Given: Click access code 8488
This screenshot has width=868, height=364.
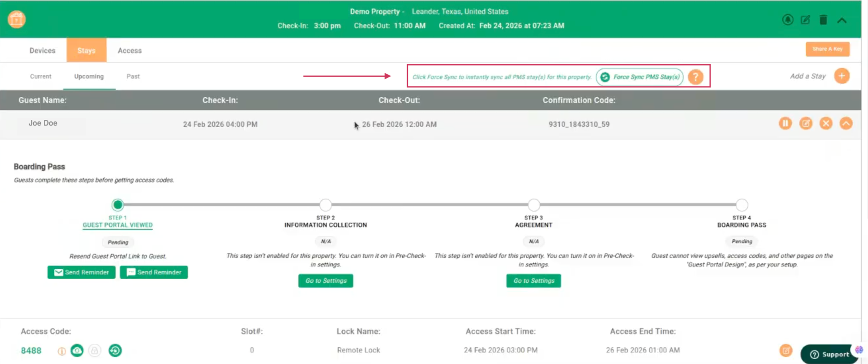Looking at the screenshot, I should 31,351.
